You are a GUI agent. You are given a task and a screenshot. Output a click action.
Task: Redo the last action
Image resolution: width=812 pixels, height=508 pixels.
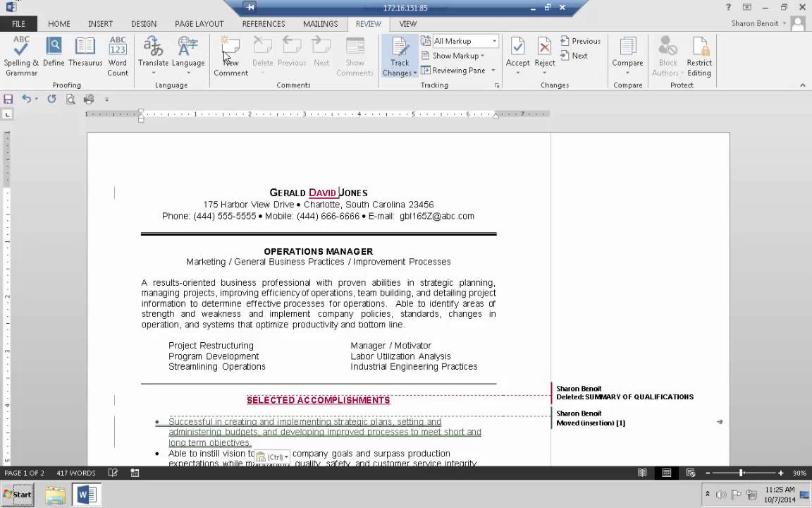point(51,99)
